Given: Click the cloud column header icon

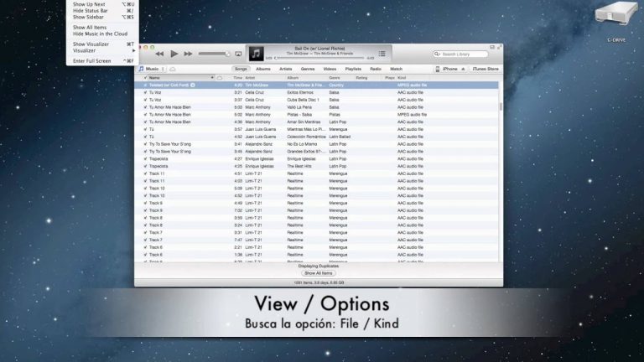Looking at the screenshot, I should (220, 78).
